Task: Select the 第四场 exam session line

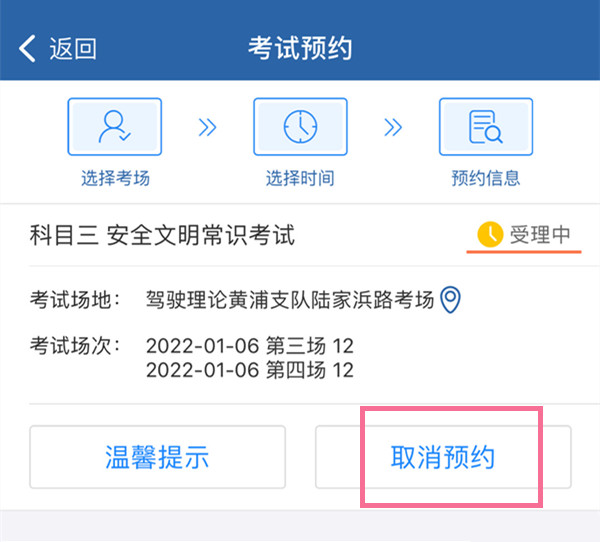Action: [x=249, y=370]
